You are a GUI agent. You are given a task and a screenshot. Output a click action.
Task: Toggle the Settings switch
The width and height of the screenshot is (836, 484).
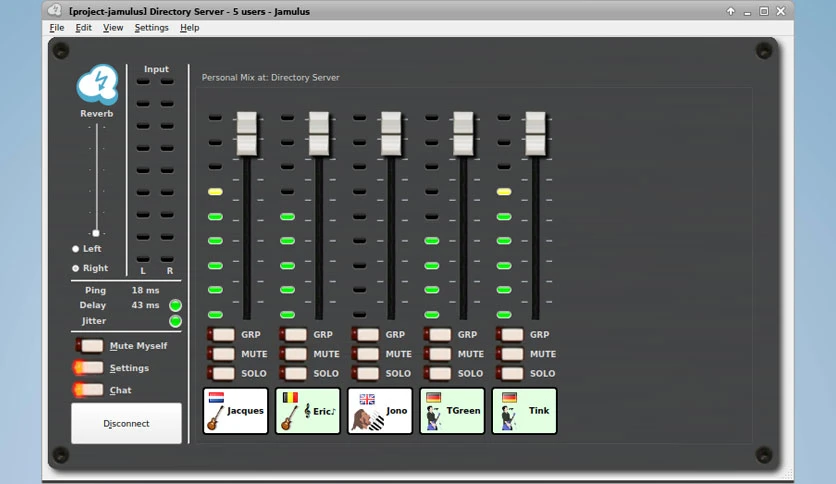point(90,368)
